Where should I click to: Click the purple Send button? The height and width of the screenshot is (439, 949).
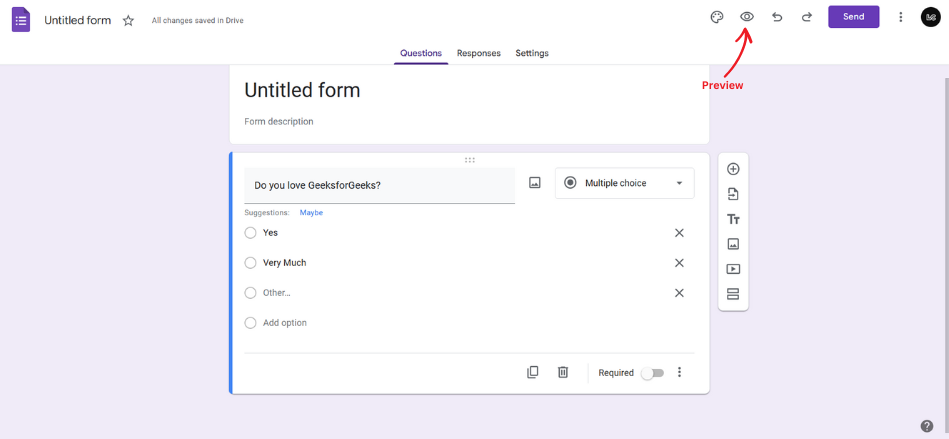click(853, 17)
